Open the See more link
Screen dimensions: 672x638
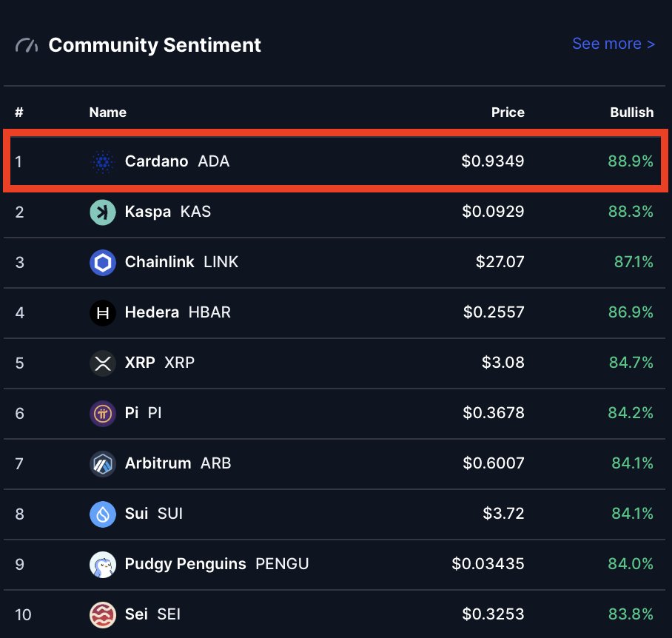(614, 44)
